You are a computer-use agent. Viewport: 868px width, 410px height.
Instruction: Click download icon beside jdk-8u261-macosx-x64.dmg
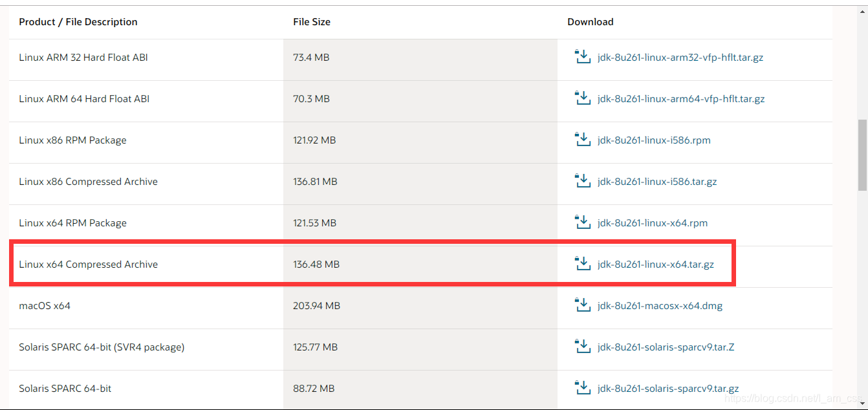583,305
